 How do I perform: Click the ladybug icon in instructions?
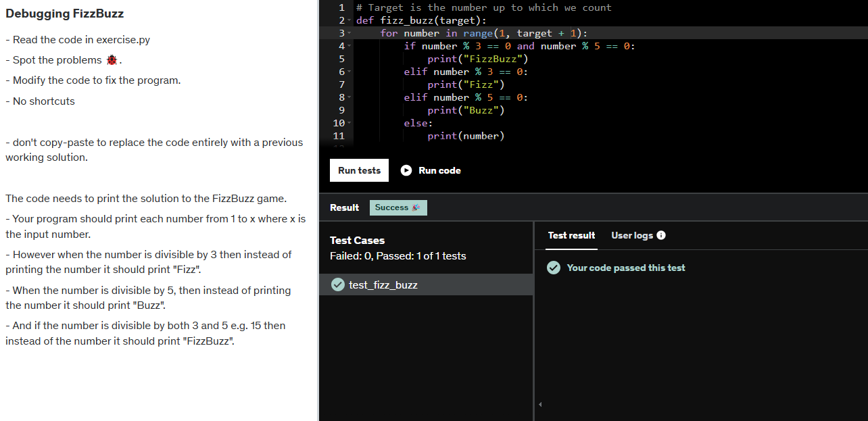point(112,60)
